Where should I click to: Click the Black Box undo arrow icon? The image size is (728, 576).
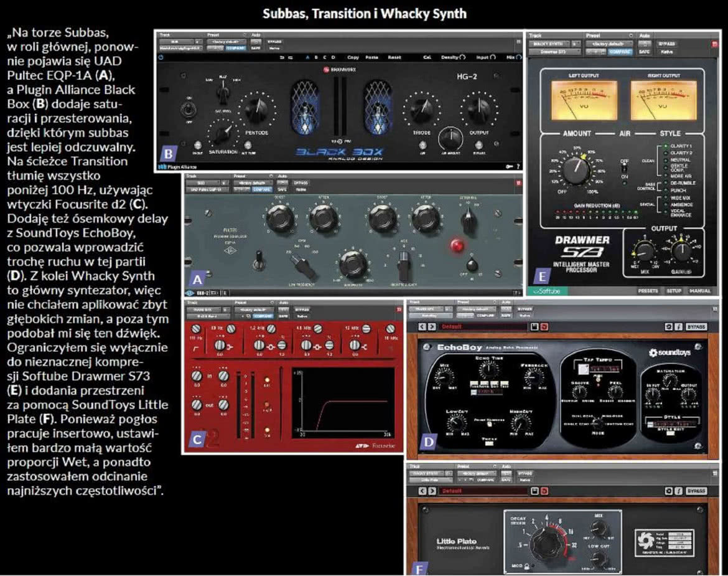[x=281, y=57]
